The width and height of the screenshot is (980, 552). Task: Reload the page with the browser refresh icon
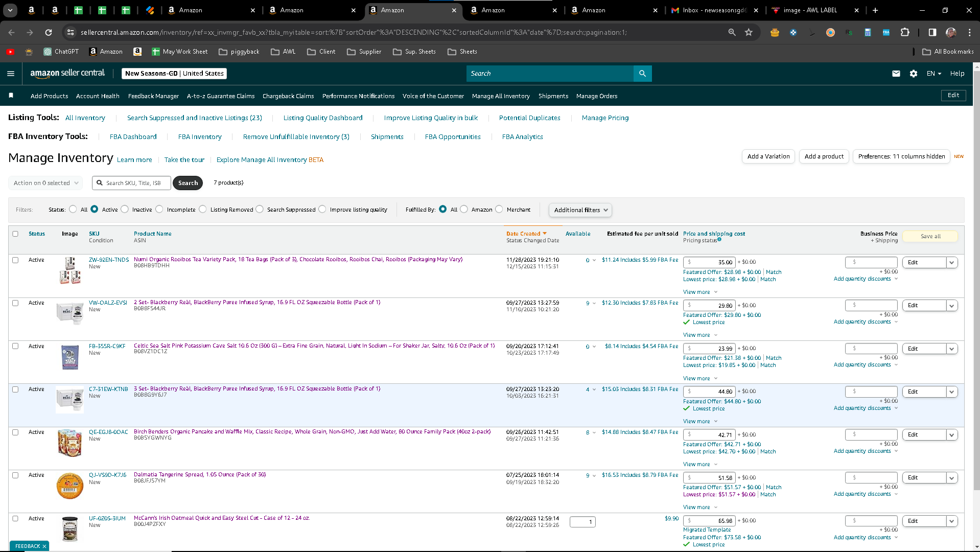[49, 32]
